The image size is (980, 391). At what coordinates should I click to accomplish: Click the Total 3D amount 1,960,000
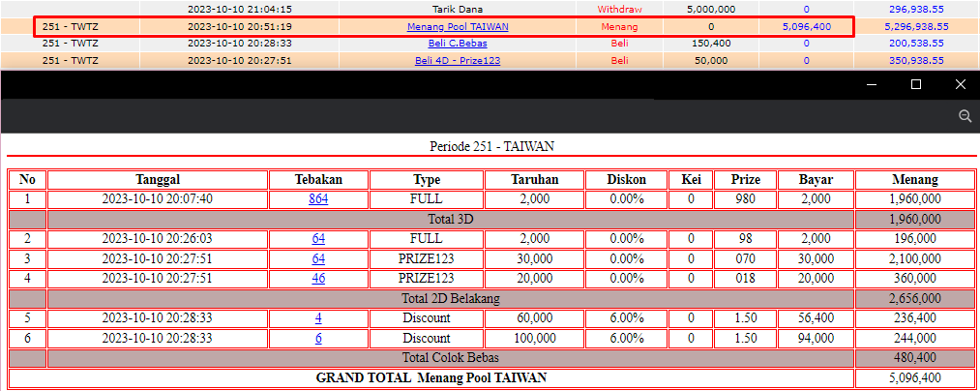tap(915, 220)
